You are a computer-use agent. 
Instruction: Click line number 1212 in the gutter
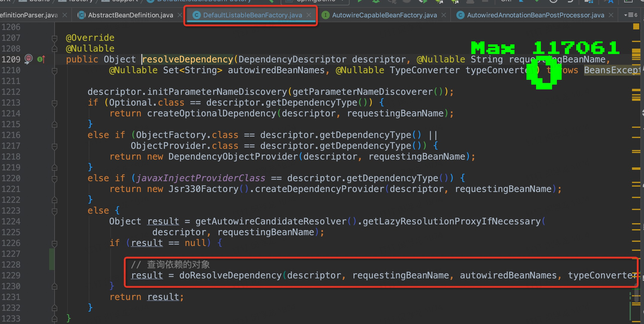click(x=11, y=92)
